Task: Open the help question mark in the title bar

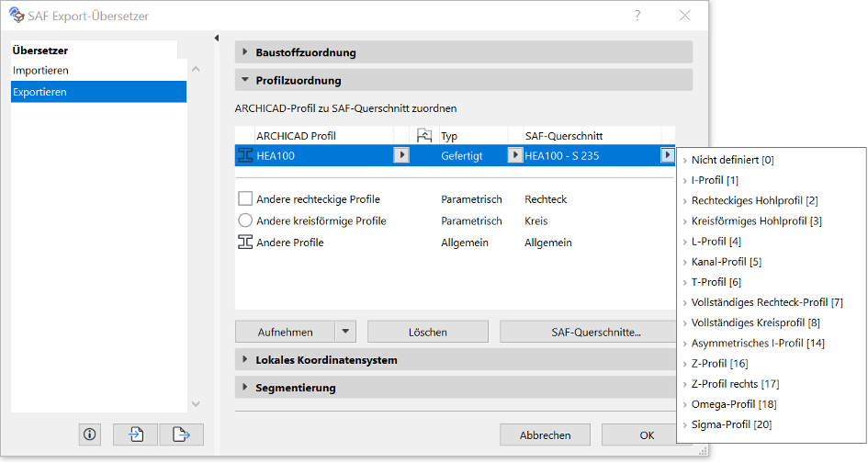Action: (637, 16)
